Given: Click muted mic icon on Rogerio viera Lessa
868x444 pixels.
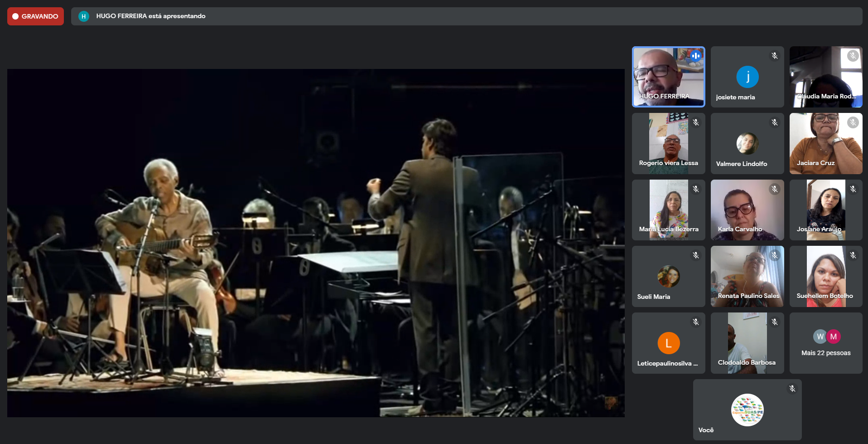Looking at the screenshot, I should [x=696, y=122].
